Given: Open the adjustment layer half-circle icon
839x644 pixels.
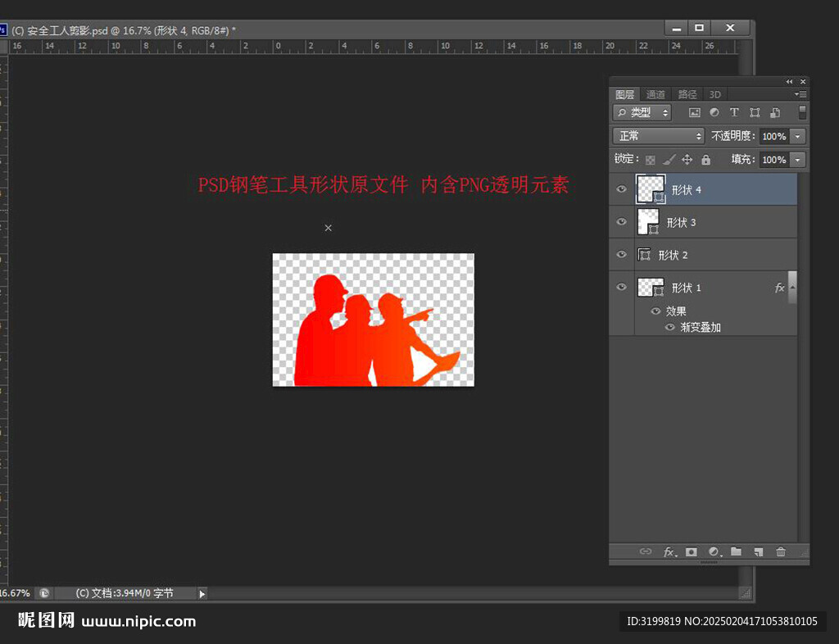Looking at the screenshot, I should [714, 552].
